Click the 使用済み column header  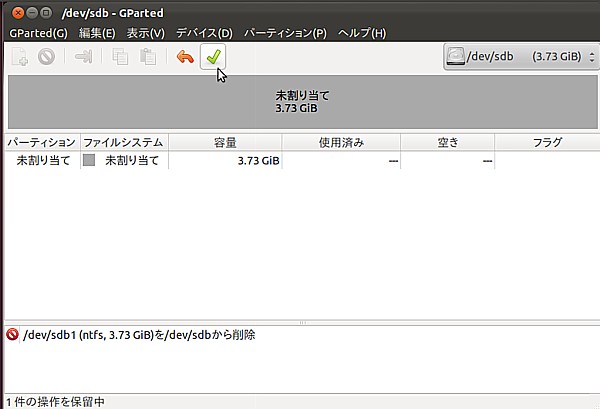341,142
